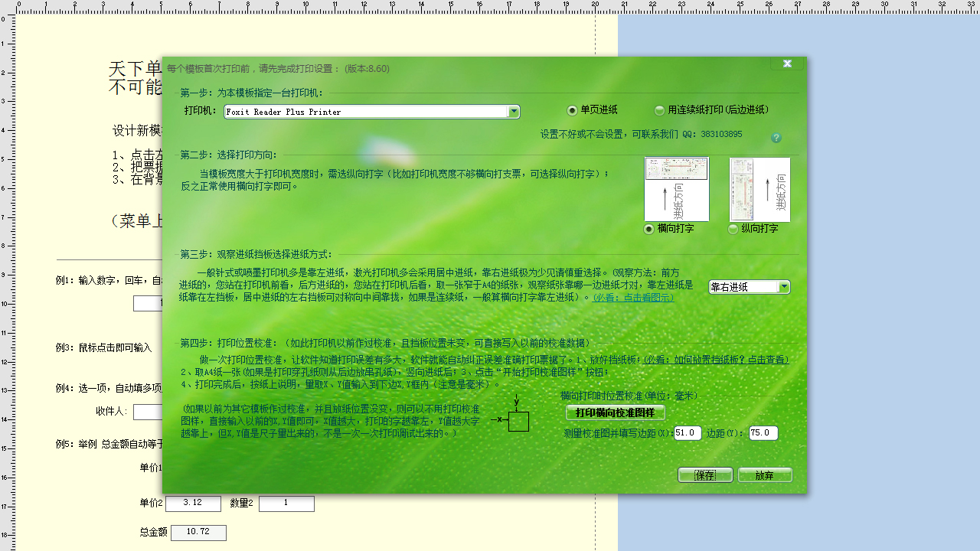Select the 单页进纸 radio button
Image resolution: width=980 pixels, height=551 pixels.
573,110
